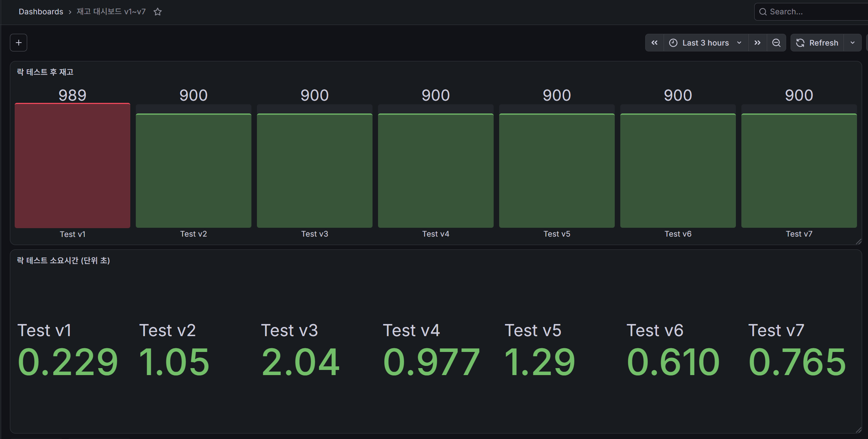
Task: Expand the refresh interval dropdown arrow
Action: [853, 43]
